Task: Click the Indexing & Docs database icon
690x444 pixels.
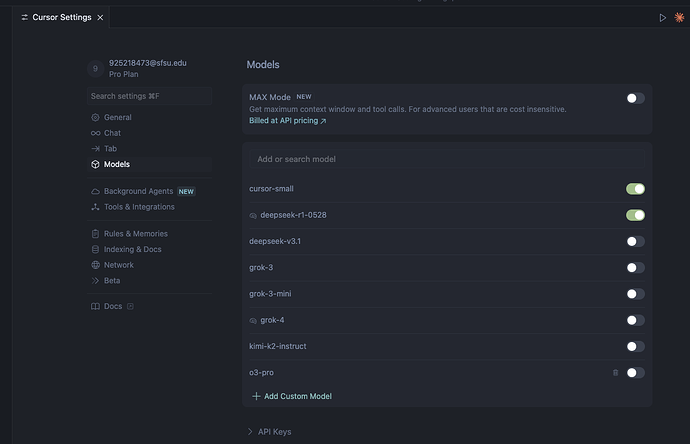Action: [x=95, y=250]
